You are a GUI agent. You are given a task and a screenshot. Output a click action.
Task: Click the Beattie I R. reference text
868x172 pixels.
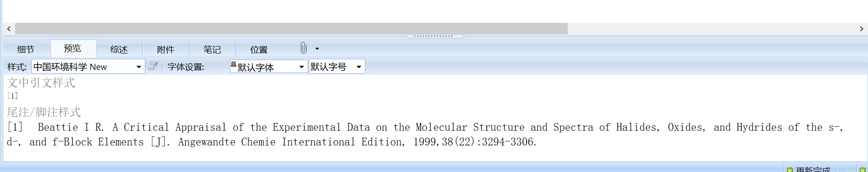tap(71, 127)
